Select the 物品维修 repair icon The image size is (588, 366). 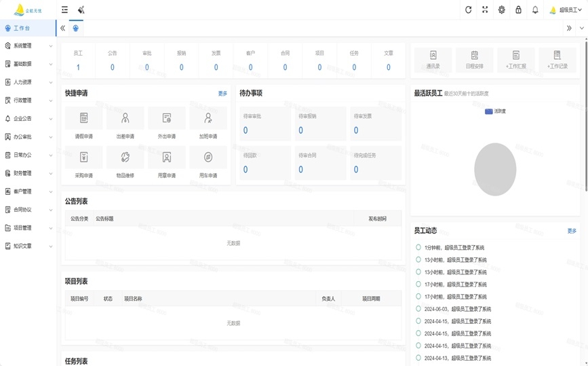pyautogui.click(x=125, y=158)
